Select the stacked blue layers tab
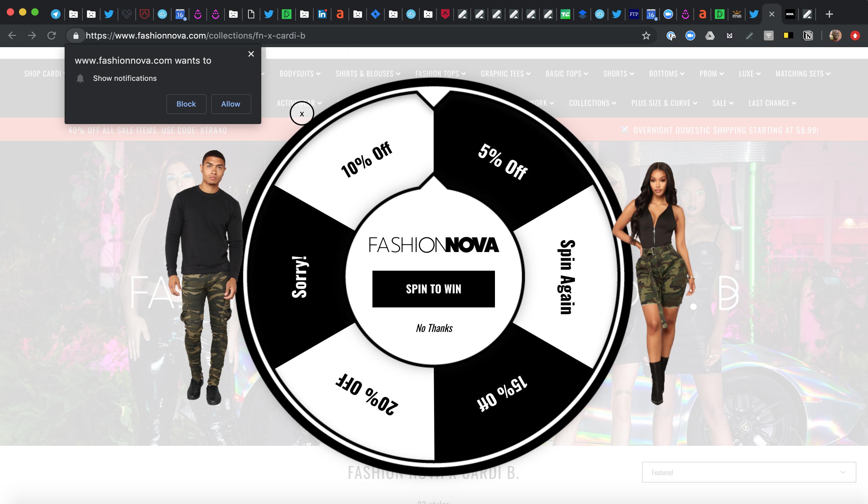 point(582,14)
